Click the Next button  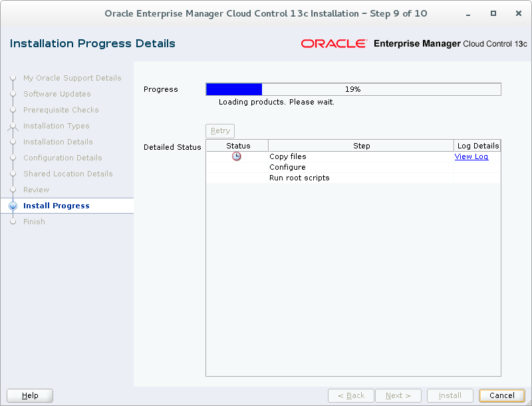click(x=398, y=395)
